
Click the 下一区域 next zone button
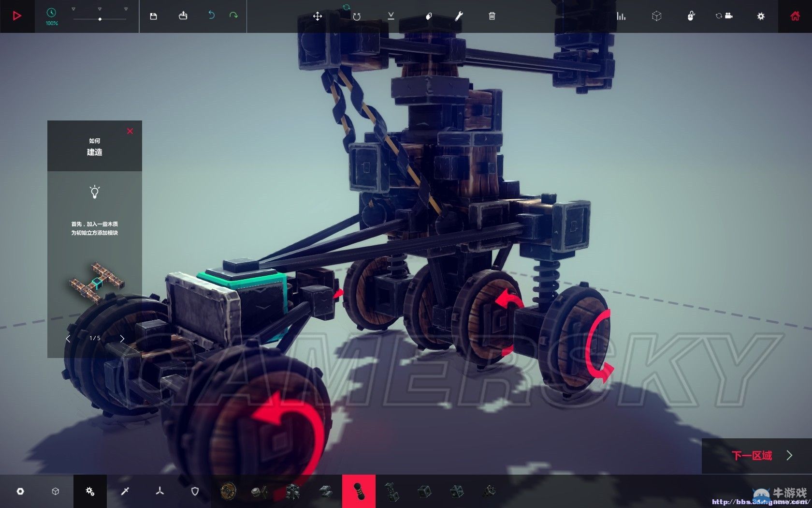(x=757, y=455)
